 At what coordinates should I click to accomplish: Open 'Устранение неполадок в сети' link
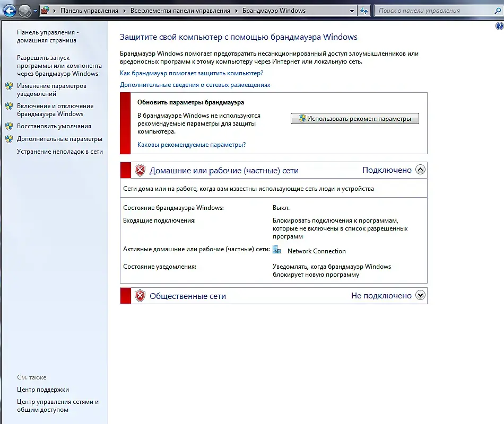pos(60,152)
